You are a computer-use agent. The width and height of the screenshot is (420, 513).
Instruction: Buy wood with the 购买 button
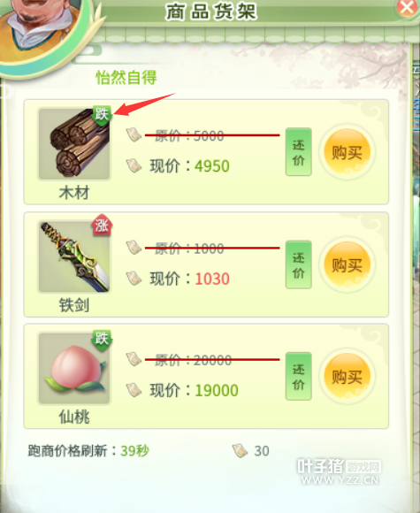point(347,152)
